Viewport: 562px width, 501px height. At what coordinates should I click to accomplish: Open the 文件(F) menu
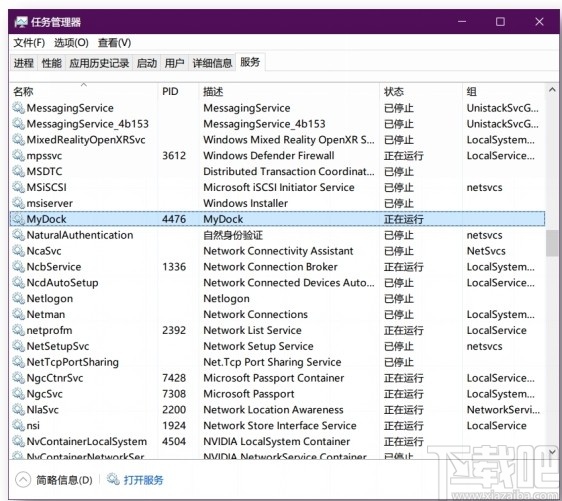coord(29,43)
